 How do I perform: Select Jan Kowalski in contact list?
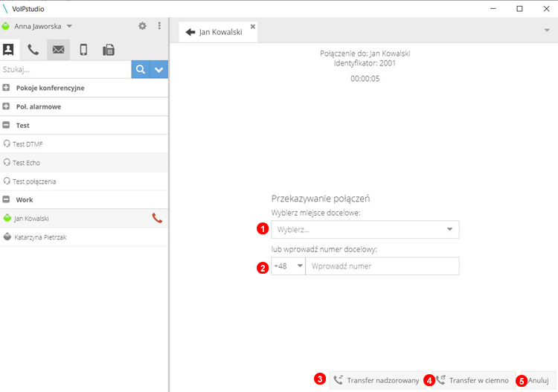(x=84, y=219)
